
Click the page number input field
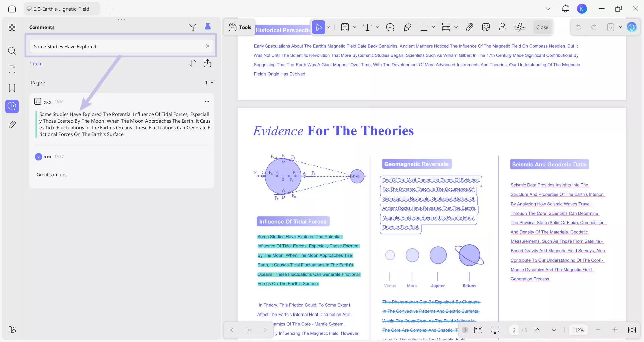(x=514, y=330)
